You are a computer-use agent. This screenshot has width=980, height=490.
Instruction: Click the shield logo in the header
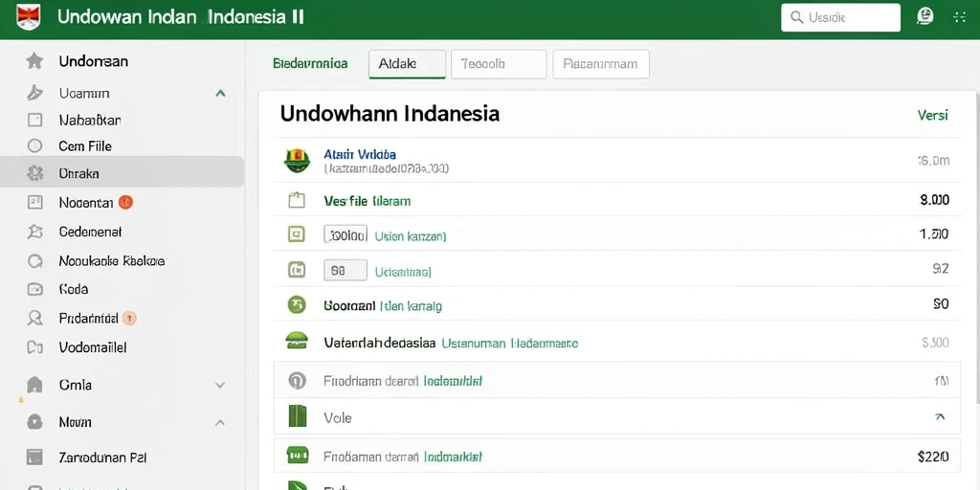coord(28,17)
